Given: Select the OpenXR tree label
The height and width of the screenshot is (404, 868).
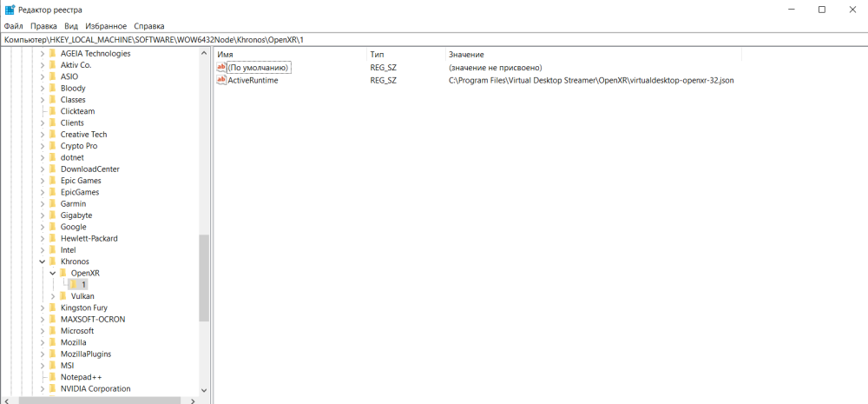Looking at the screenshot, I should [85, 273].
